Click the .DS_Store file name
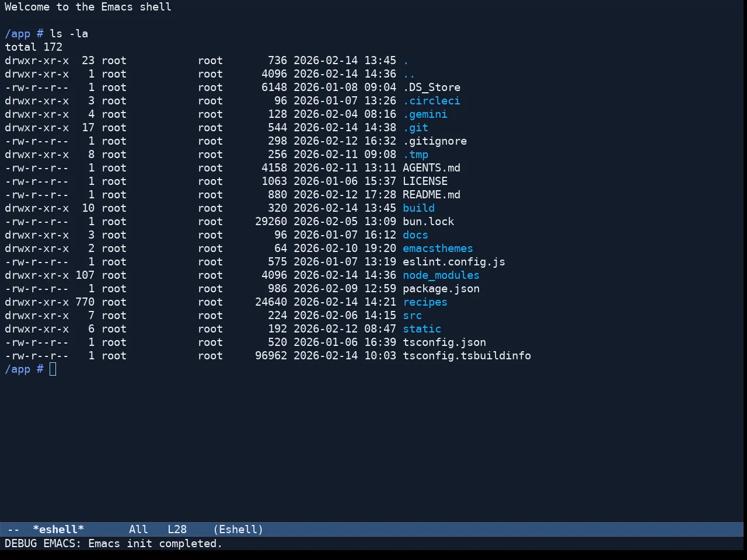This screenshot has height=560, width=747. [x=431, y=87]
